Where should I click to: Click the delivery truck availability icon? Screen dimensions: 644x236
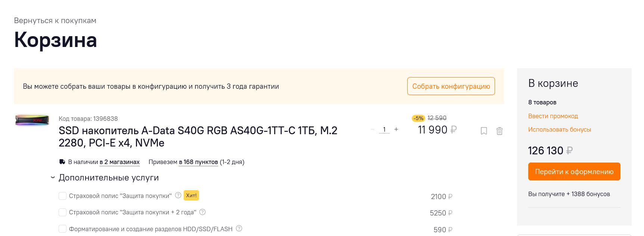click(x=62, y=162)
